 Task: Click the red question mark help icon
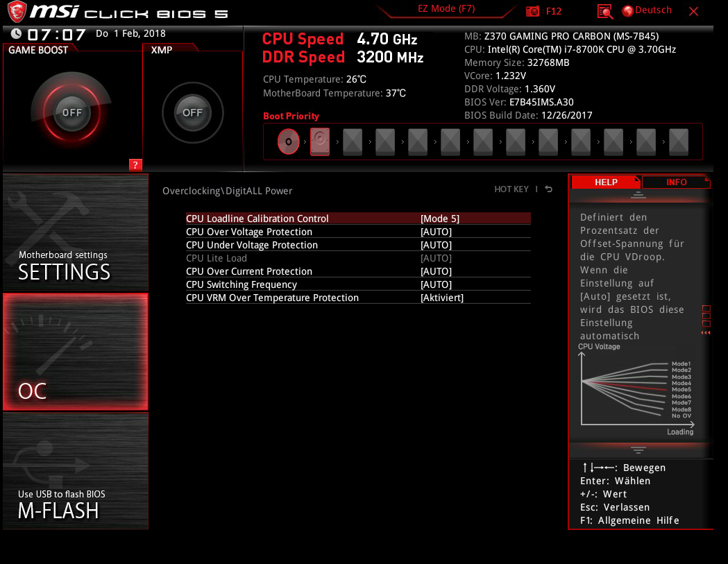tap(135, 165)
